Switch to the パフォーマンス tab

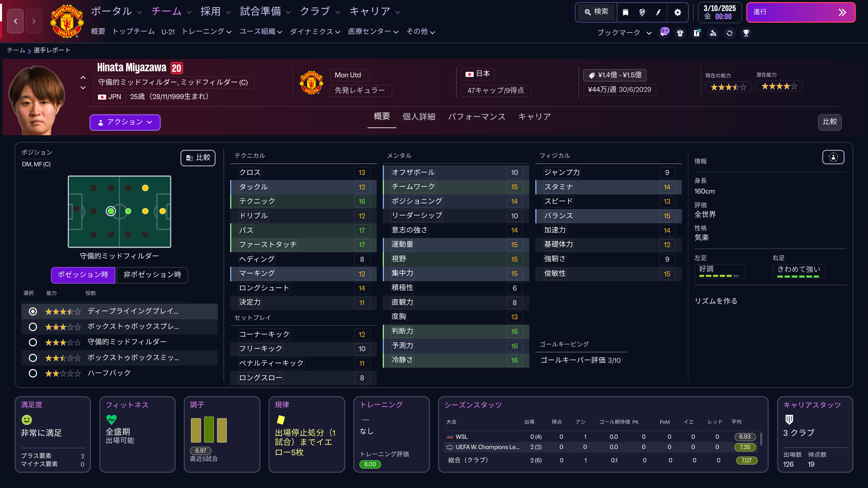pyautogui.click(x=477, y=117)
